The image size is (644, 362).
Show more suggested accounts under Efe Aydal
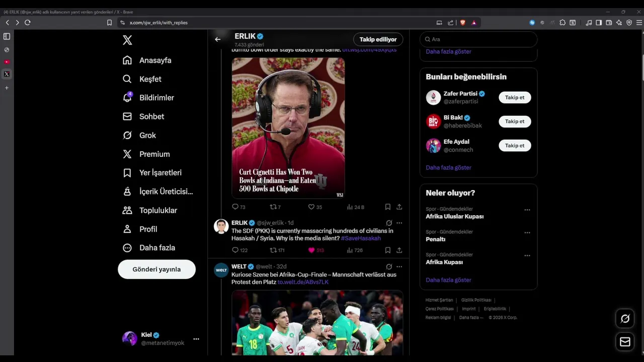[x=448, y=167]
